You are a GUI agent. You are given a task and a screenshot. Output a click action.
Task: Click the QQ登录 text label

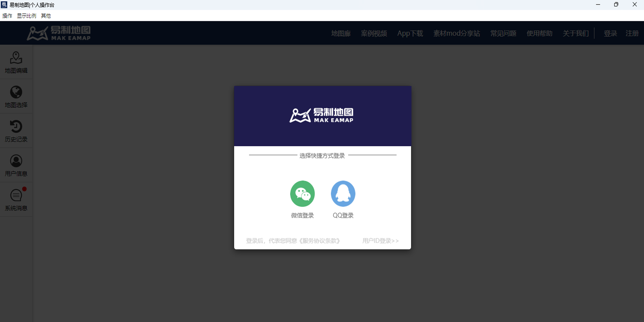point(343,215)
